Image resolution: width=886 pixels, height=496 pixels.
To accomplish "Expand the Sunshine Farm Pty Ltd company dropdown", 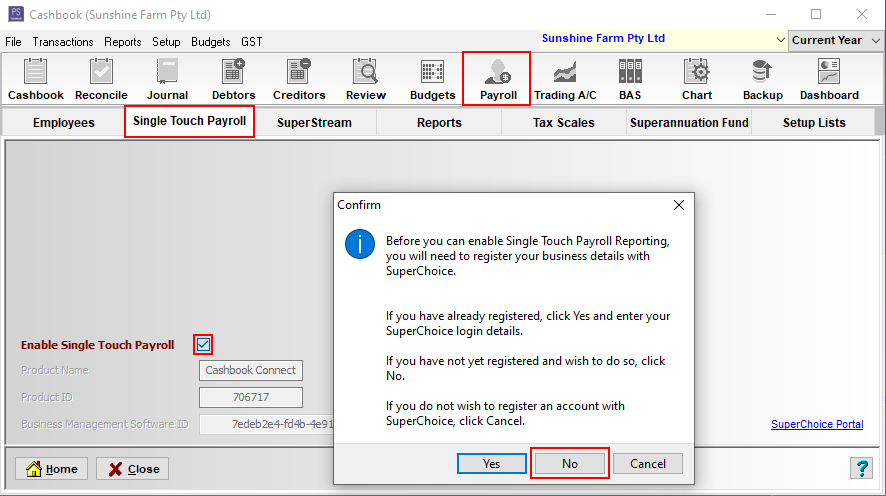I will (780, 40).
